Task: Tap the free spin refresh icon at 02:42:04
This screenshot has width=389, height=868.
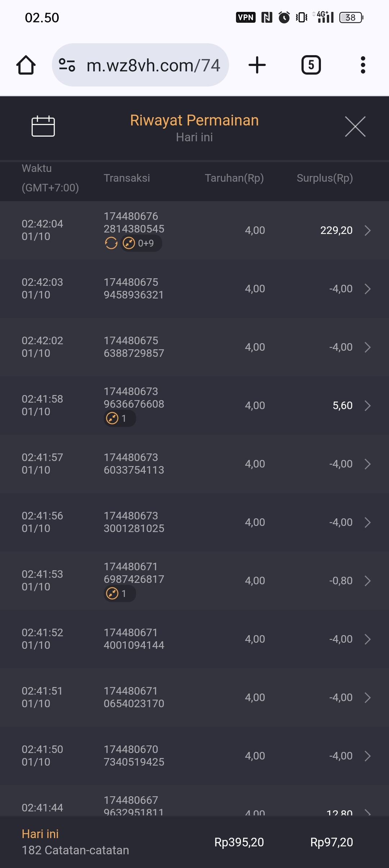Action: point(111,243)
